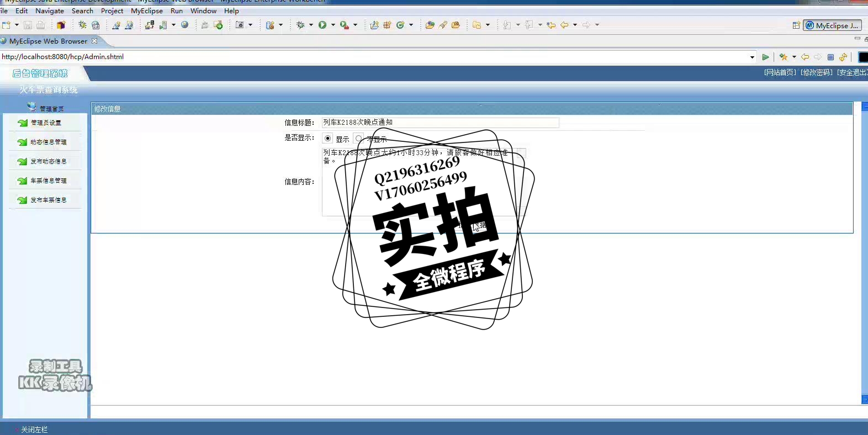The height and width of the screenshot is (435, 868).
Task: Click the last edit location icon
Action: 551,25
